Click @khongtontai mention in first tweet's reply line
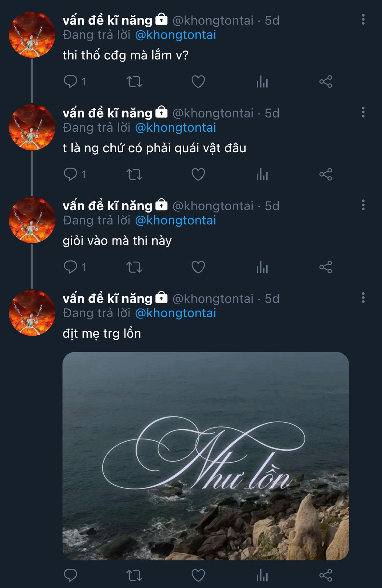Image resolution: width=382 pixels, height=588 pixels. pos(175,35)
